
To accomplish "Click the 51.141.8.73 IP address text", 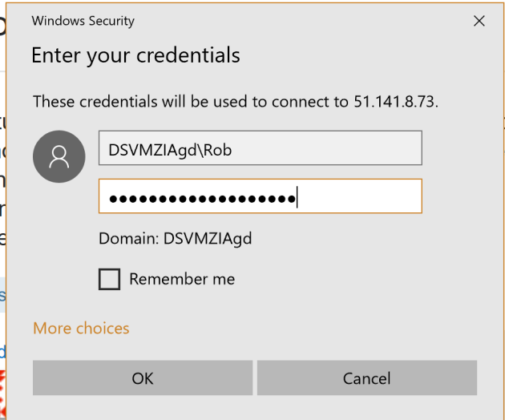I will tap(396, 103).
